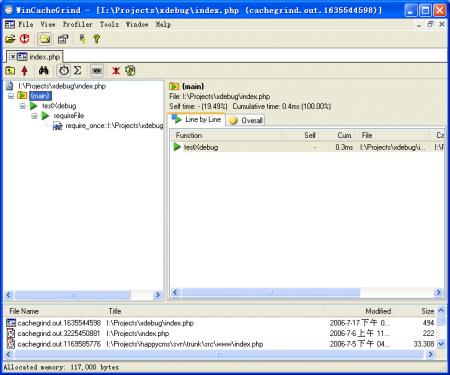Collapse the {main} tree node
The width and height of the screenshot is (450, 375).
(11, 96)
